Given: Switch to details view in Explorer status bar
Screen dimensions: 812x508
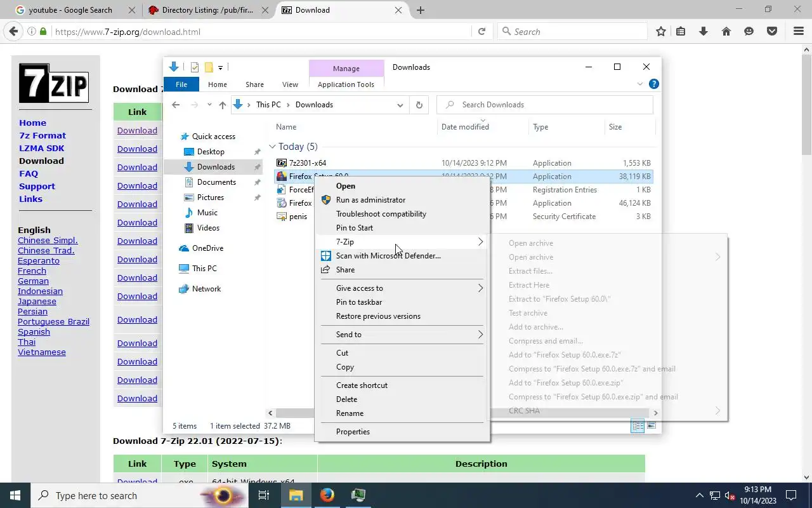Looking at the screenshot, I should 638,426.
